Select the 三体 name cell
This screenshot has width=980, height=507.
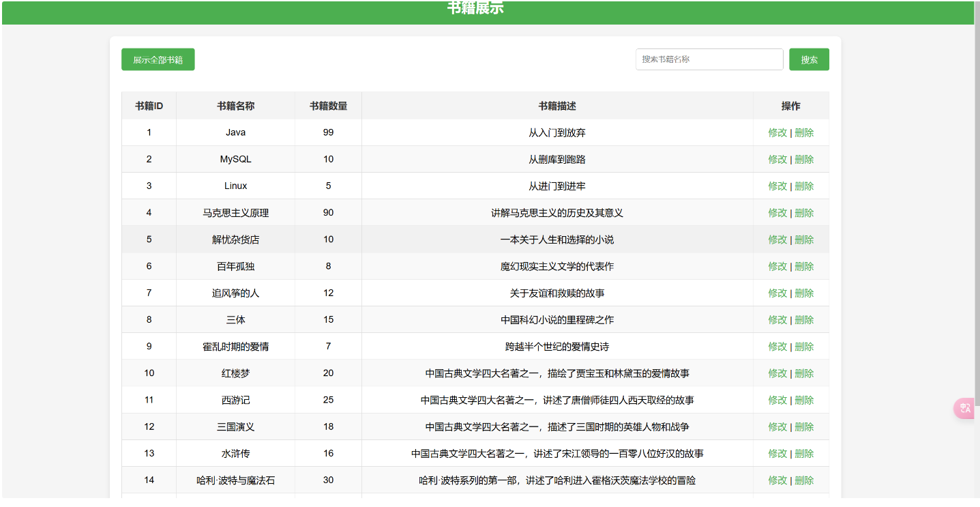pos(236,319)
